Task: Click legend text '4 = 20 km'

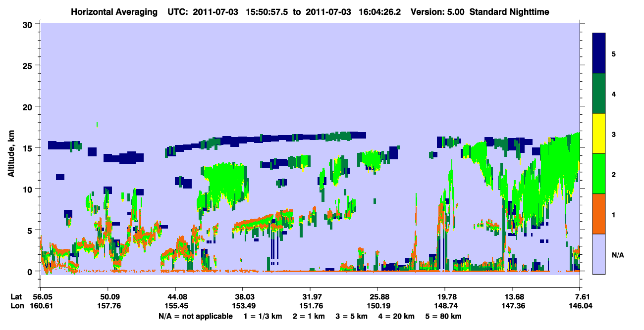Action: 397,316
